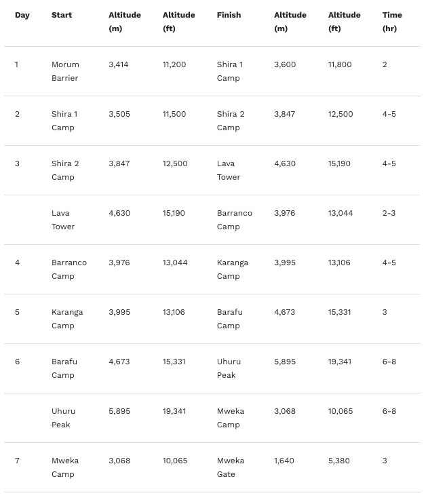Select the 3,505 altitude value
The image size is (428, 504).
pos(119,114)
